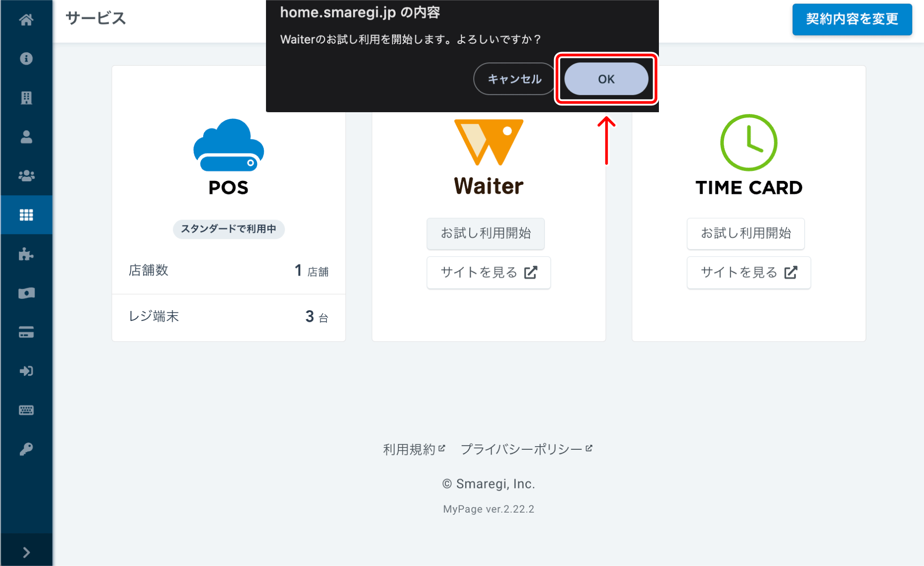Screen dimensions: 924x566
Task: Open Waiter サイトを見る link
Action: 488,272
